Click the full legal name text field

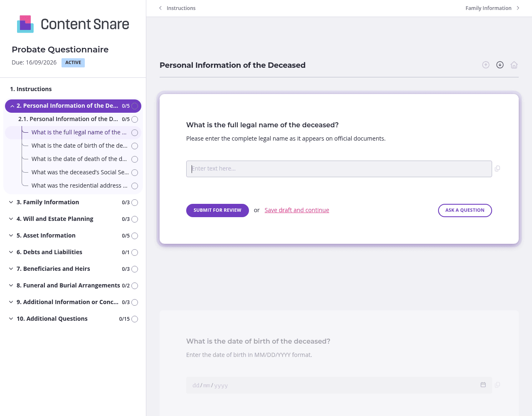click(x=339, y=169)
